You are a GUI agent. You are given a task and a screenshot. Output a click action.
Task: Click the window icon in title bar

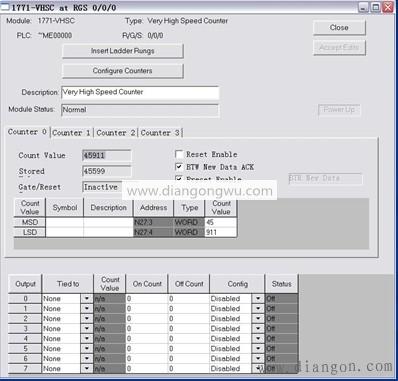click(5, 7)
